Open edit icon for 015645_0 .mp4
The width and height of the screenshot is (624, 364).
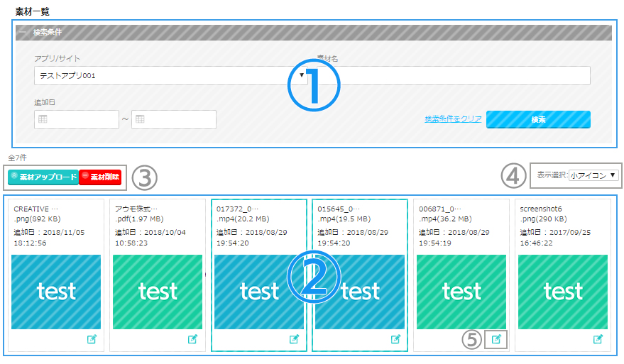396,339
